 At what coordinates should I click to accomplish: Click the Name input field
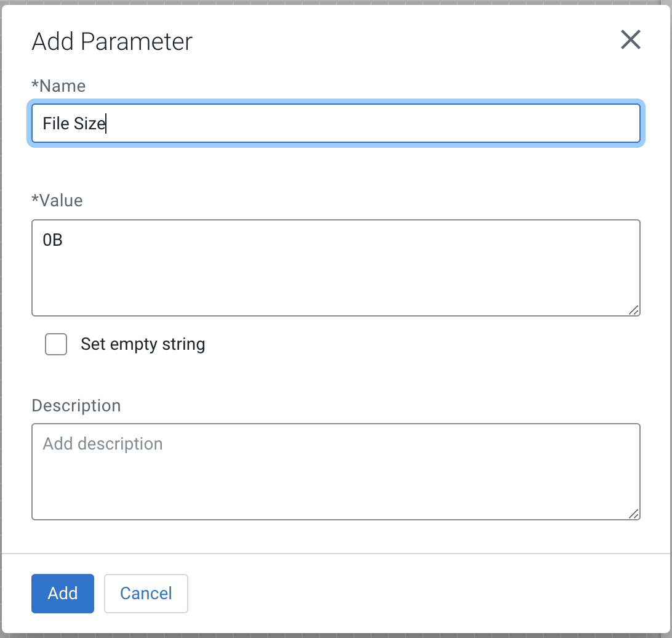tap(335, 124)
